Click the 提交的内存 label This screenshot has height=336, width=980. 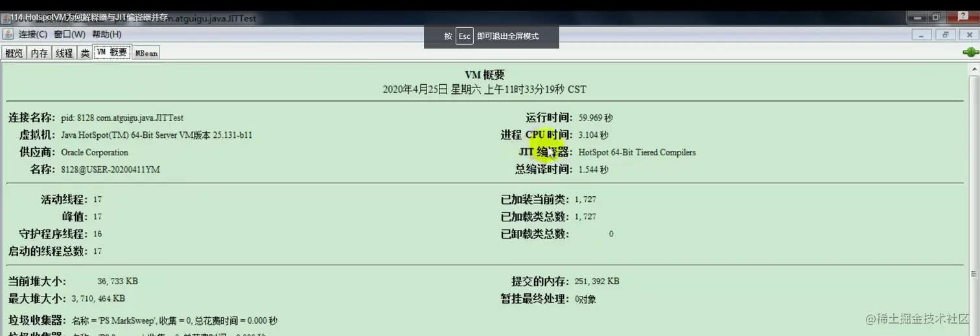[x=541, y=282]
